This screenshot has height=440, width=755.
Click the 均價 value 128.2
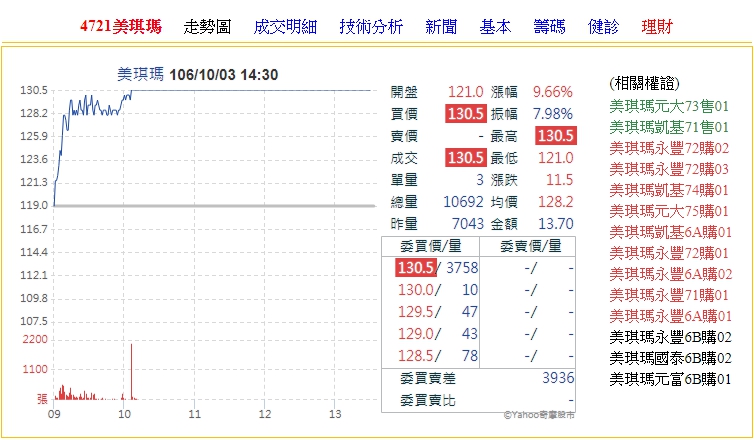click(556, 202)
